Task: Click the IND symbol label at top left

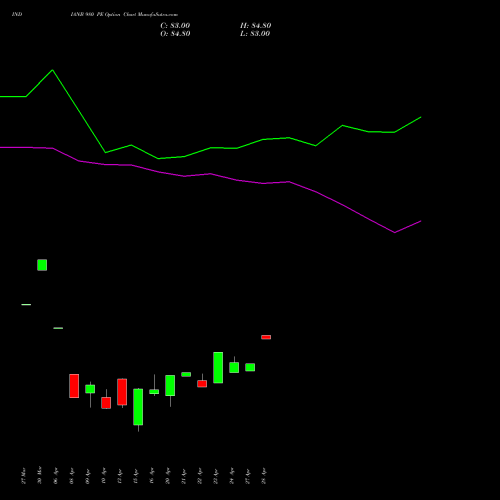Action: pyautogui.click(x=17, y=15)
